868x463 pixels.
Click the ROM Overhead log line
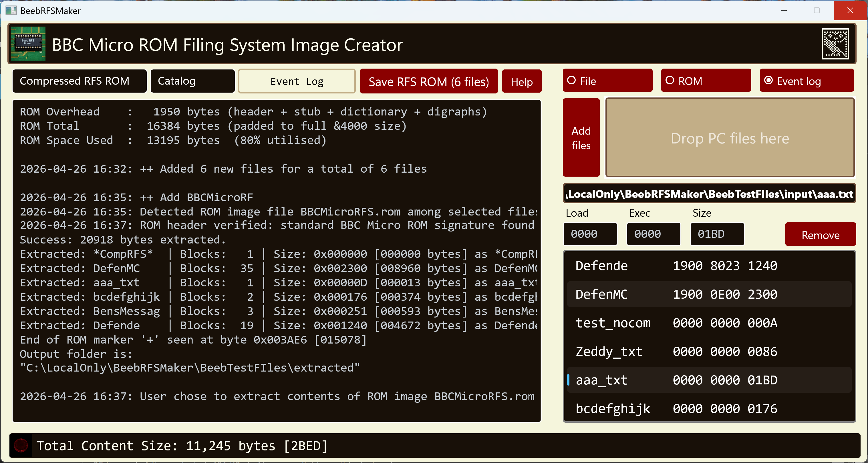[253, 111]
